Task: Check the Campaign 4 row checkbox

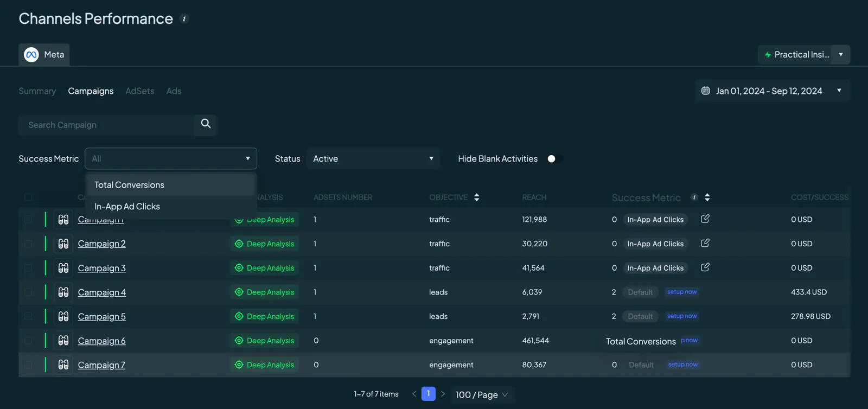Action: (x=28, y=292)
